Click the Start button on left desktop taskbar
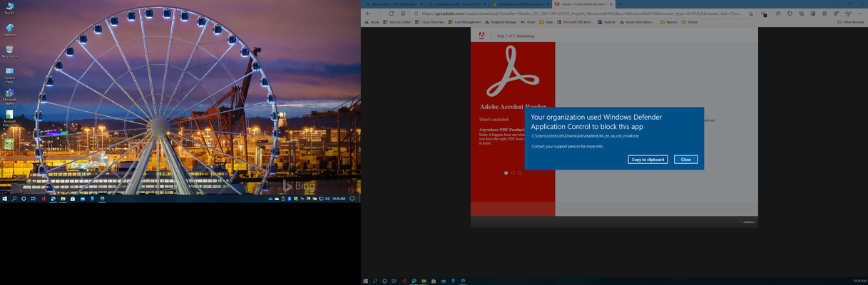Screen dimensions: 868x285 point(5,198)
